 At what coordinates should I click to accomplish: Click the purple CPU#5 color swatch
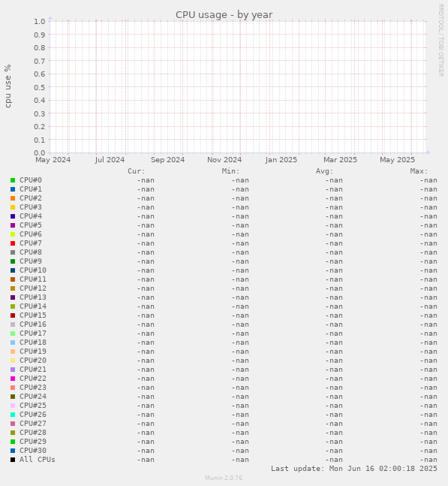(x=13, y=225)
